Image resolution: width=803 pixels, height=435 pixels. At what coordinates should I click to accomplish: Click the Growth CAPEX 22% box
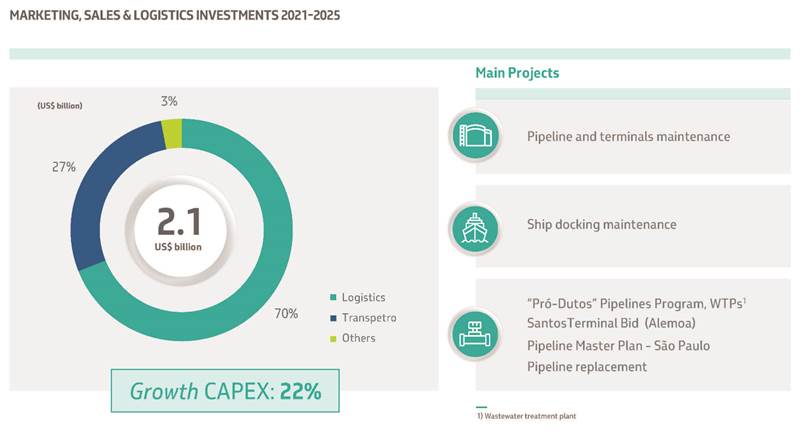click(225, 391)
